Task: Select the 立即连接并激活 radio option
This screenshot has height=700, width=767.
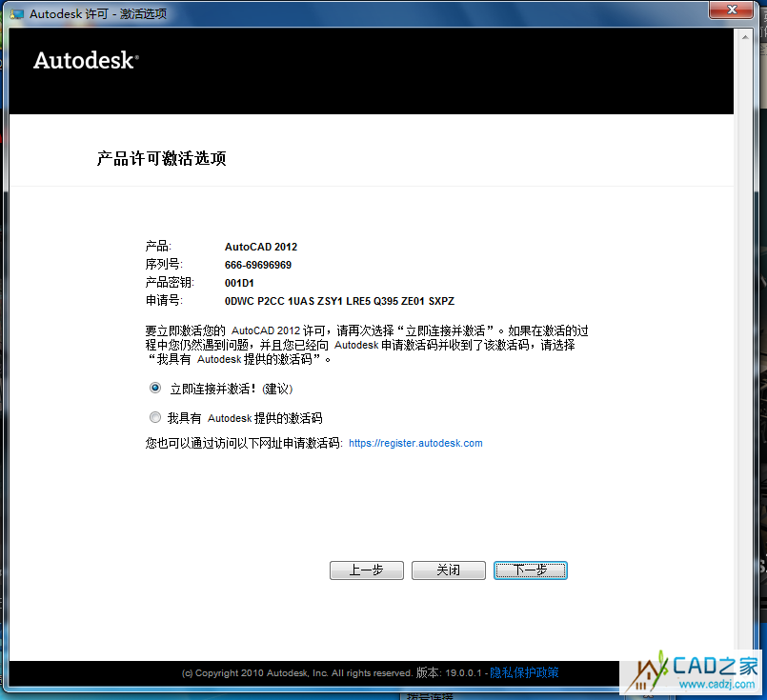Action: 155,389
